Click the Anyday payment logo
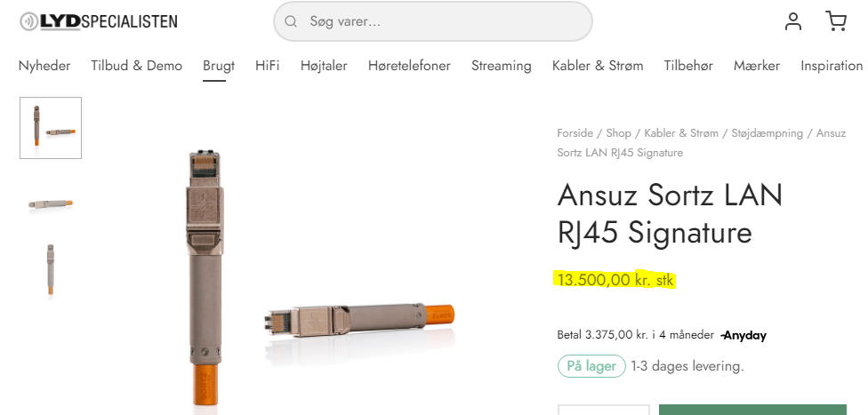The image size is (868, 415). pyautogui.click(x=744, y=335)
